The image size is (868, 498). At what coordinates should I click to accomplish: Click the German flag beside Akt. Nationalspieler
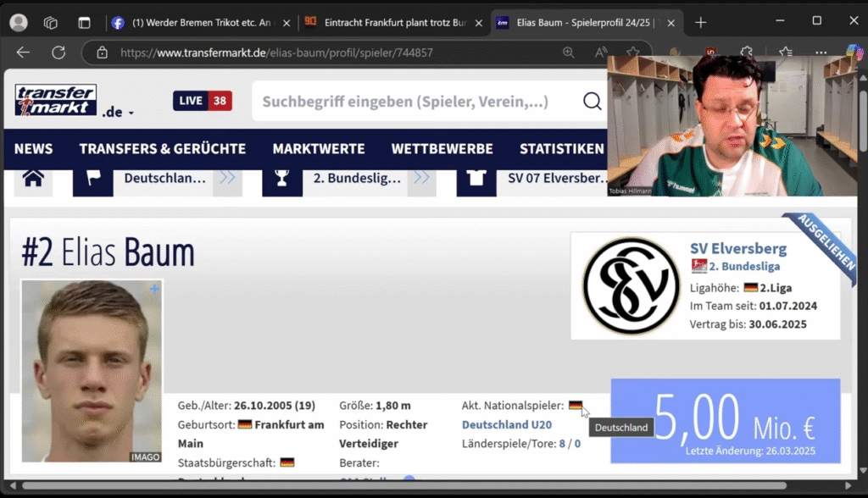(575, 406)
